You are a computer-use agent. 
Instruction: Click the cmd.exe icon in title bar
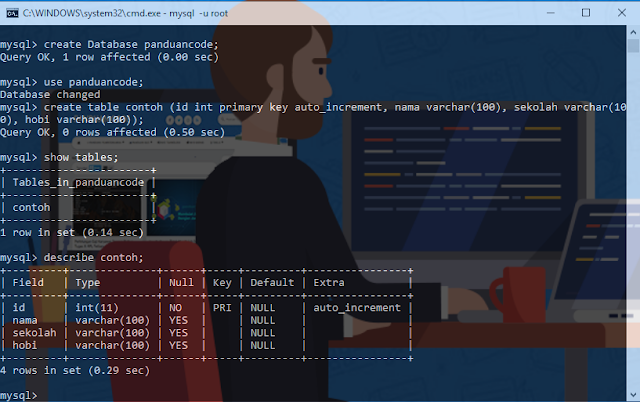coord(12,13)
